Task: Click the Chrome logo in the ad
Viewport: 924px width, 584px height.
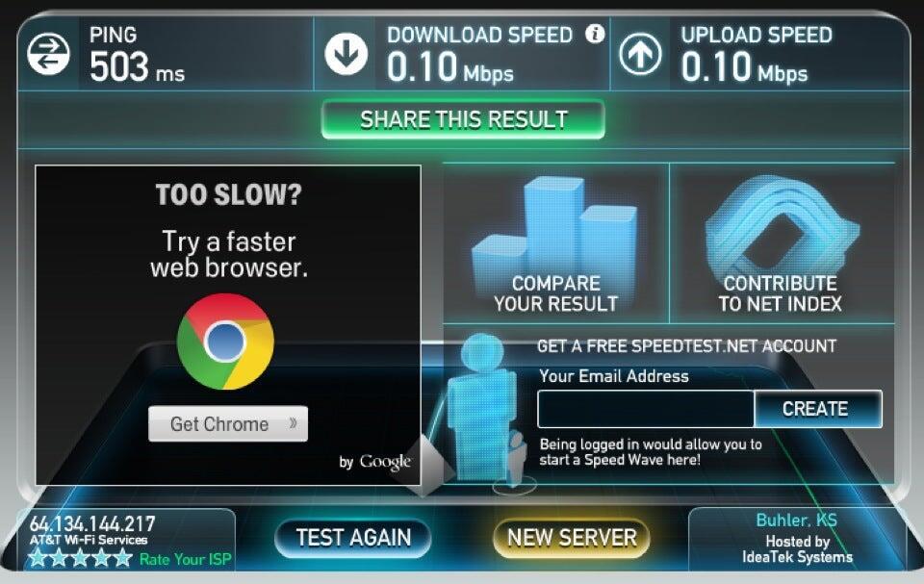Action: (225, 342)
